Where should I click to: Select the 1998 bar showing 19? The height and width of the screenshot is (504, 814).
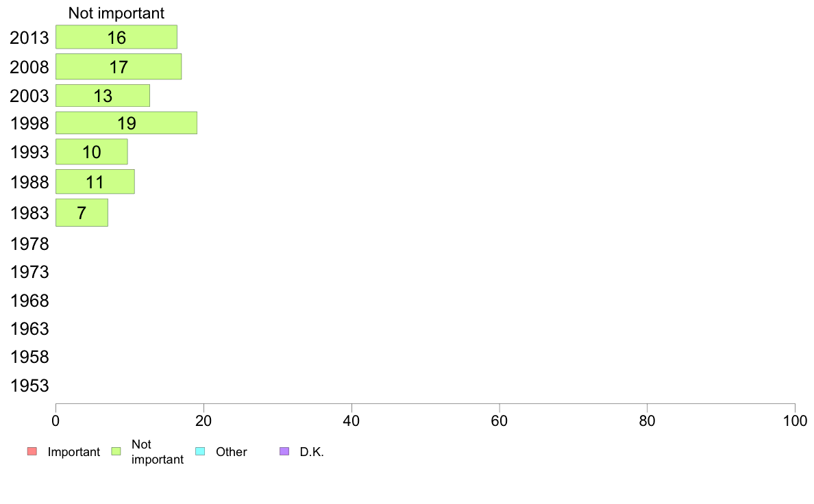coord(127,123)
